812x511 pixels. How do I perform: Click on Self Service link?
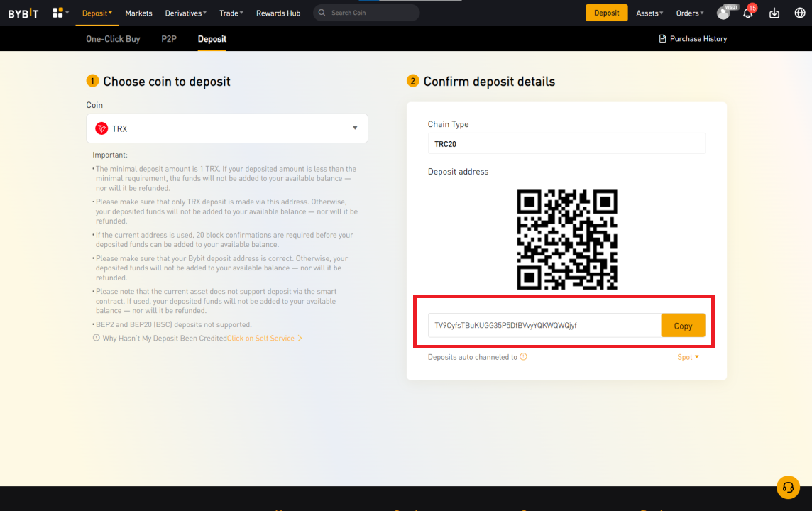pyautogui.click(x=260, y=338)
